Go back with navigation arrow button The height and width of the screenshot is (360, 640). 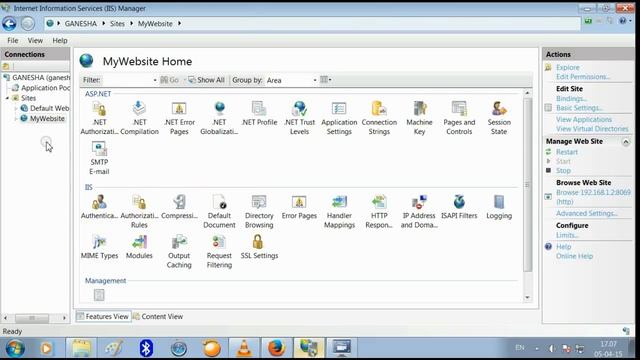coord(9,24)
